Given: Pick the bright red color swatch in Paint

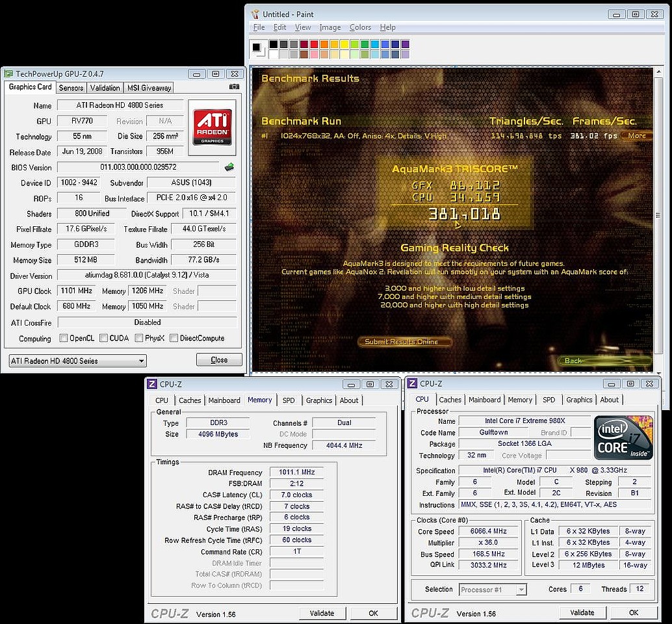Looking at the screenshot, I should point(315,44).
